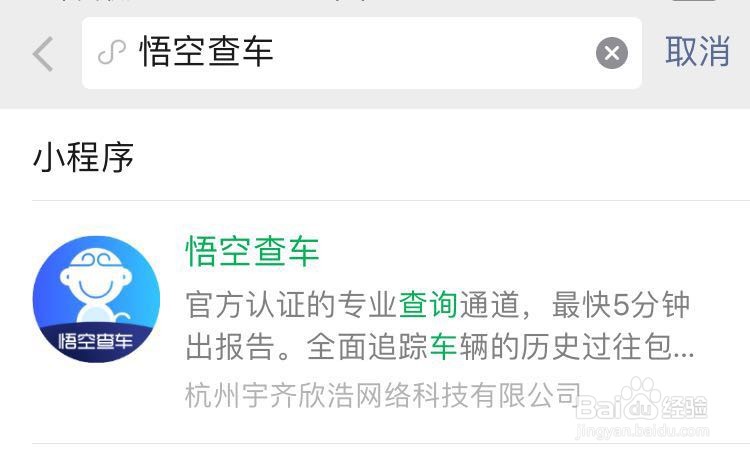Tap the mini program link icon in search box

[111, 52]
